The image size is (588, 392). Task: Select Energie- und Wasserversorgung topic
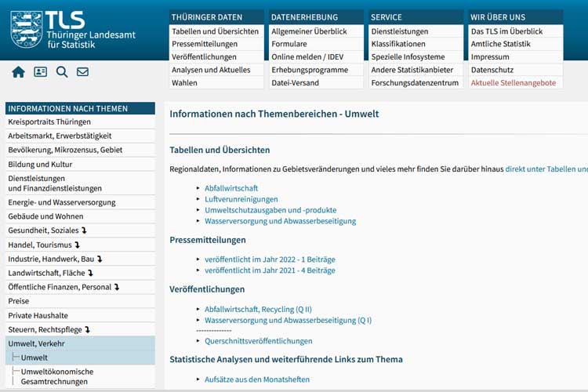click(80, 202)
